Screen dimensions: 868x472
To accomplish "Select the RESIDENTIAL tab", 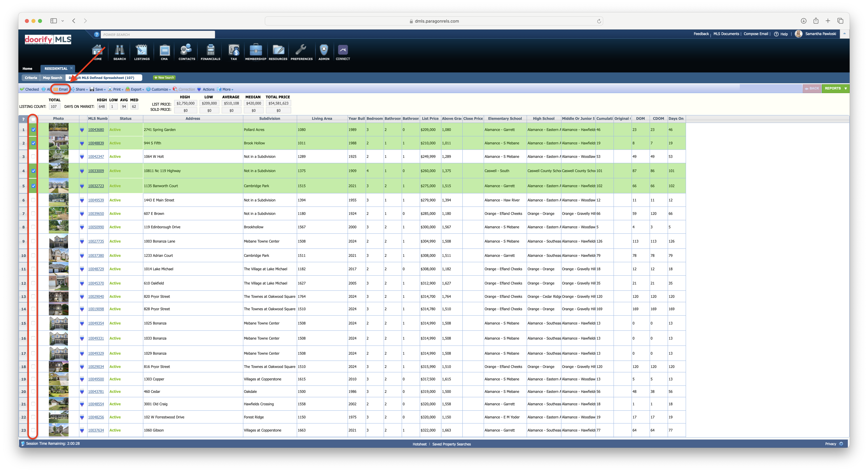I will pos(56,68).
